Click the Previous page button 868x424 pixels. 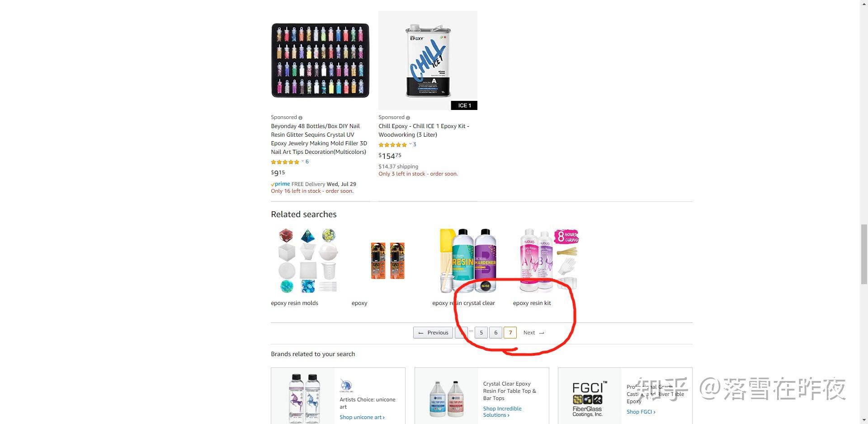point(433,333)
